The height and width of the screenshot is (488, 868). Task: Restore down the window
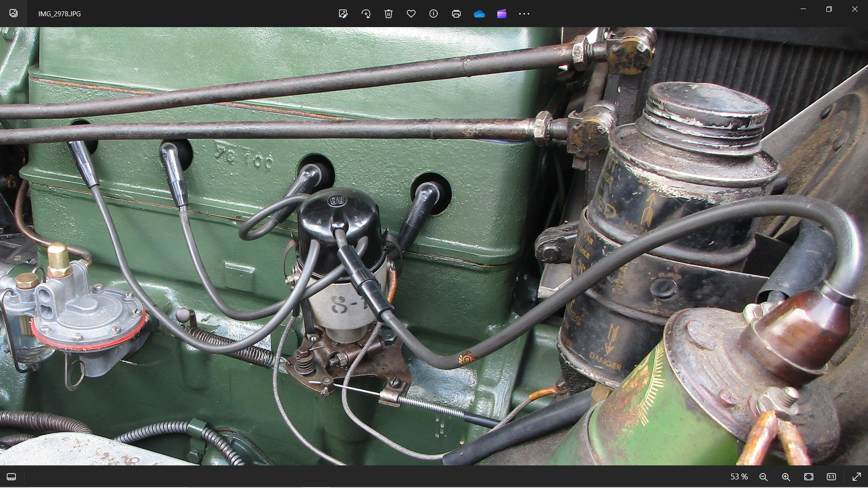pyautogui.click(x=829, y=9)
